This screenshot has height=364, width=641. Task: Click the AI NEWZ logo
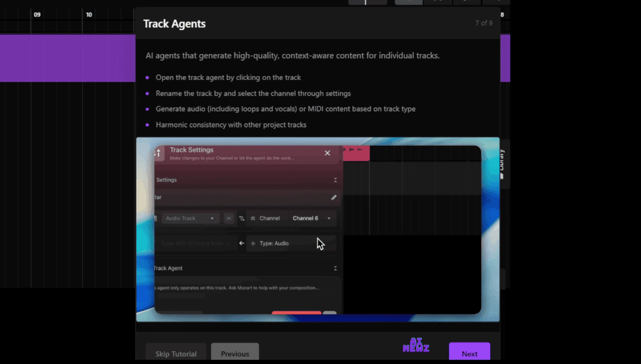(416, 345)
